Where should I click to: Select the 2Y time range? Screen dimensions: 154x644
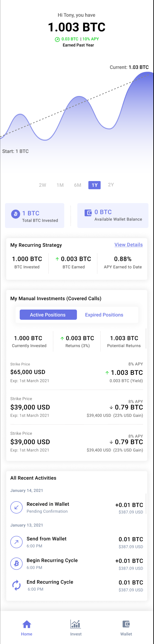pos(111,185)
